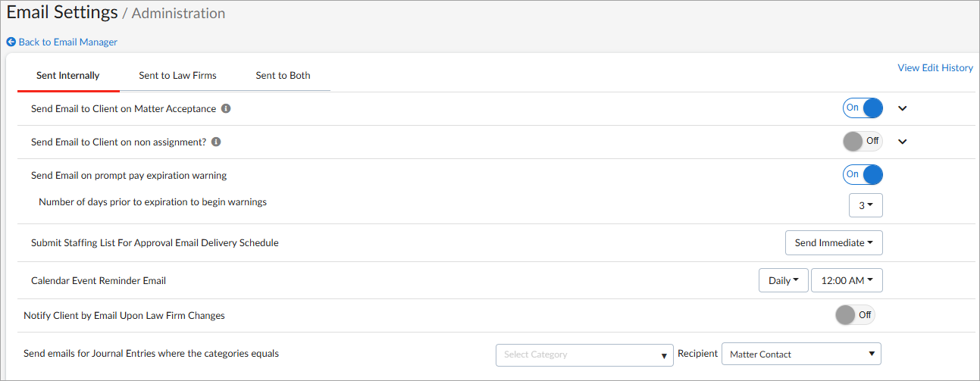Switch to Sent to Both tab
The image size is (980, 381).
pos(283,76)
